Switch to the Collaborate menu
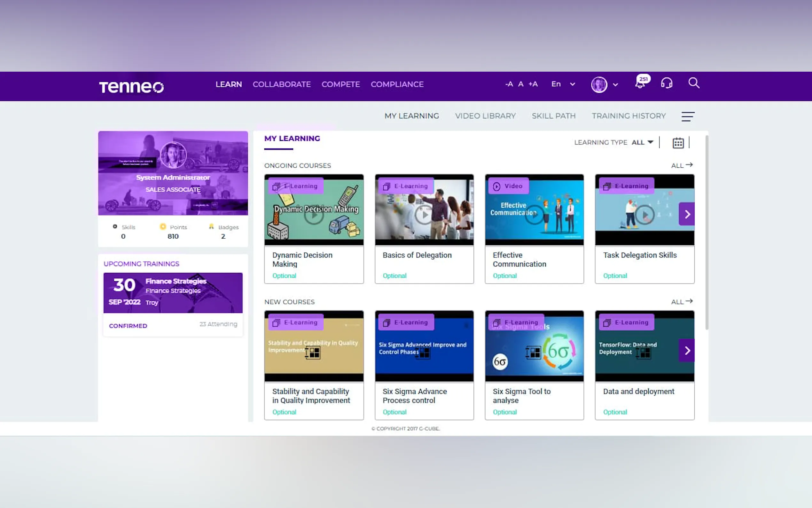Image resolution: width=812 pixels, height=508 pixels. pyautogui.click(x=281, y=84)
